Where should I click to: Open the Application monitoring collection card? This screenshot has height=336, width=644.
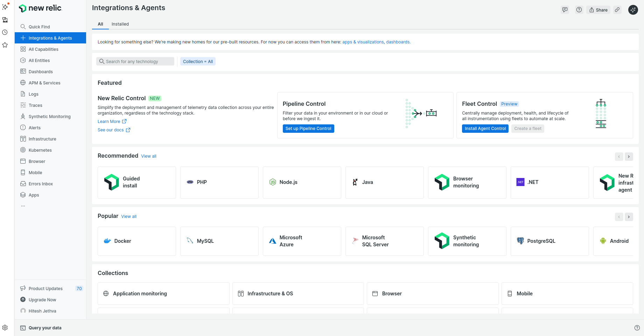(163, 294)
